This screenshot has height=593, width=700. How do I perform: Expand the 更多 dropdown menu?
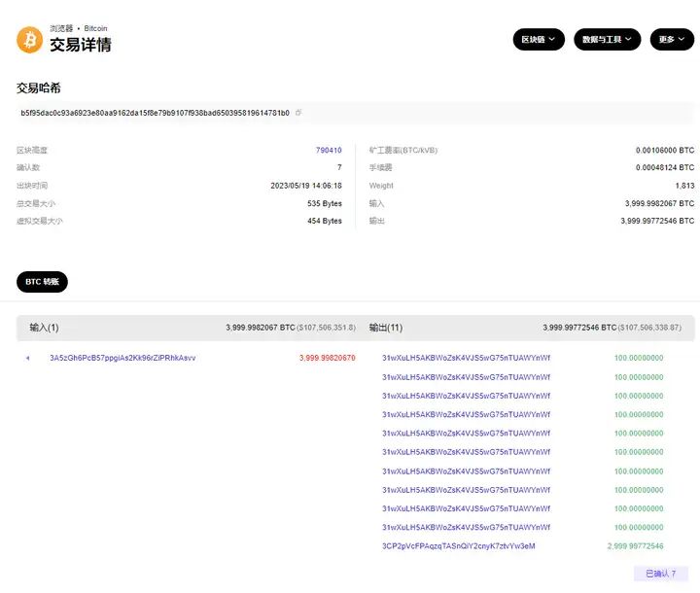(672, 39)
